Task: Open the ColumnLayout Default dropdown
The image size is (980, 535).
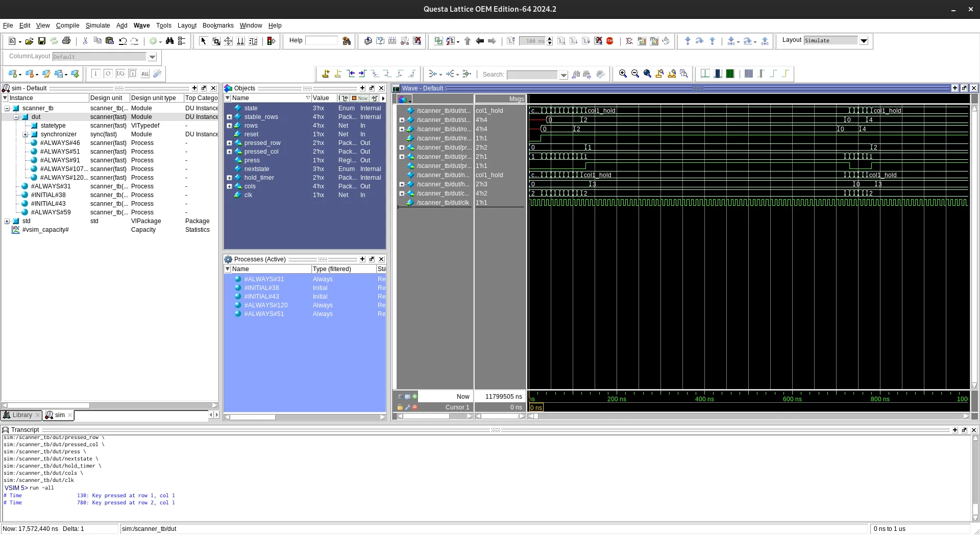Action: 152,57
